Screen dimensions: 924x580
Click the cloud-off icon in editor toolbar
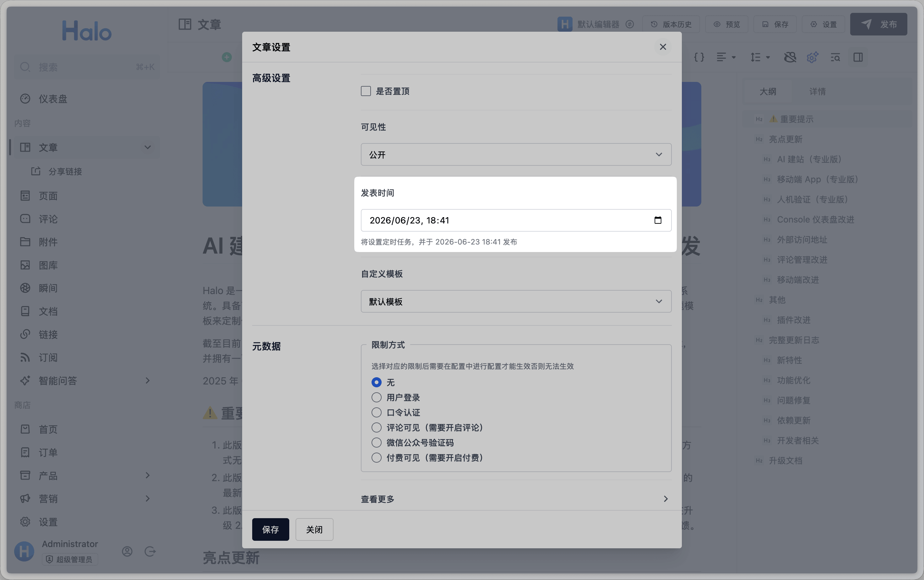(x=790, y=57)
